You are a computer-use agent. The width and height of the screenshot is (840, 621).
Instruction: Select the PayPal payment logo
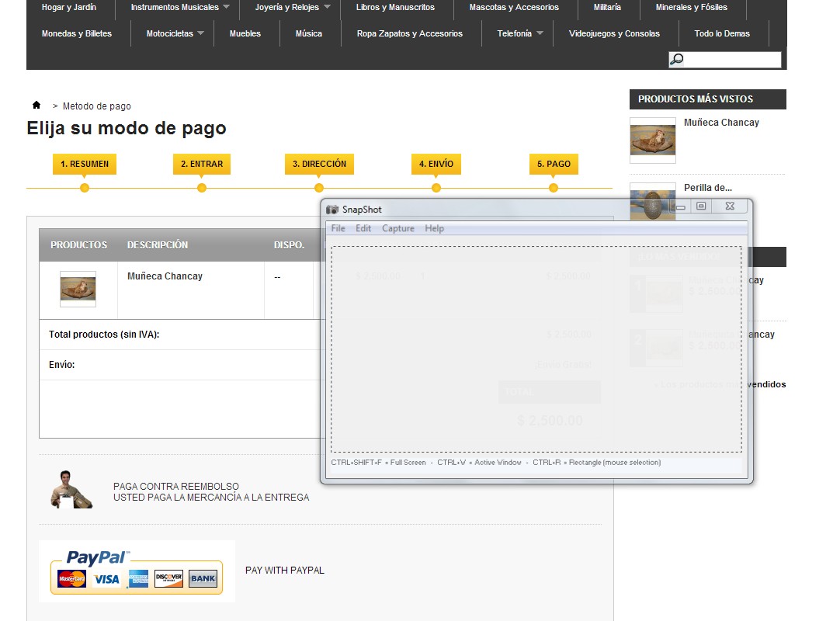pos(137,571)
